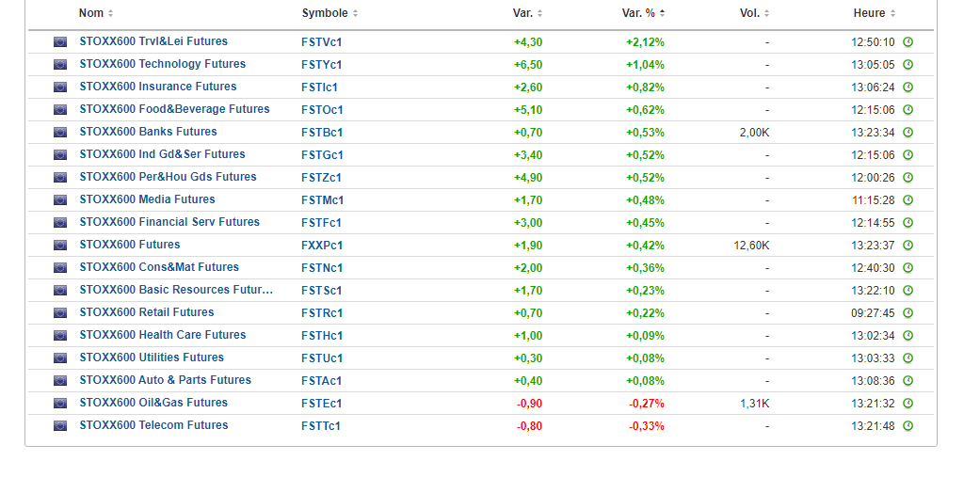Open the STOXX600 Insurance Futures link

click(x=158, y=87)
